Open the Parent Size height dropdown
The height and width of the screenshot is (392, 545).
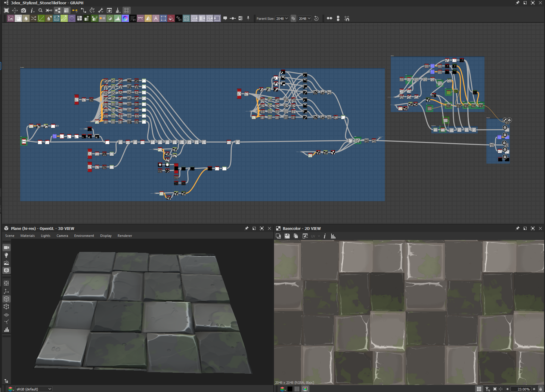[304, 18]
